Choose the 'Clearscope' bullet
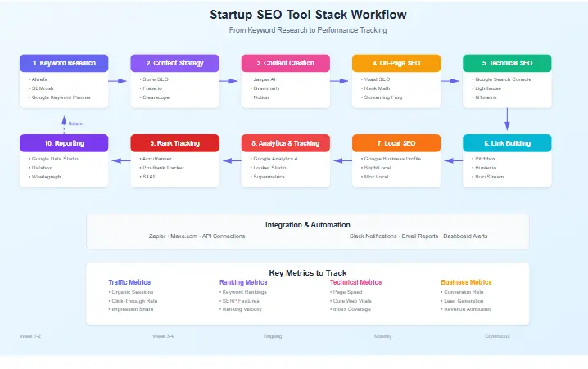 click(155, 97)
